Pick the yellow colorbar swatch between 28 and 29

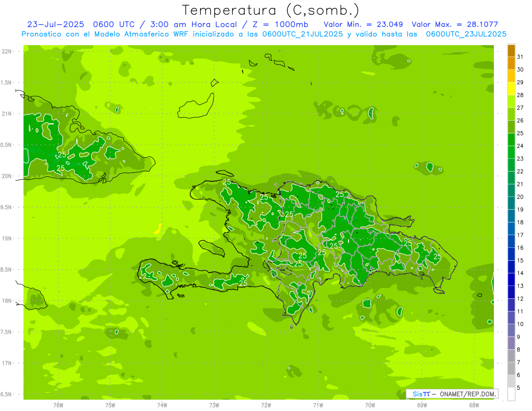pos(511,89)
